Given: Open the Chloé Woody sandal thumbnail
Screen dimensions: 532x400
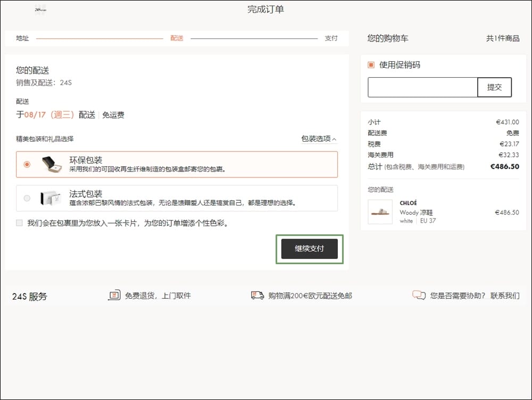Looking at the screenshot, I should coord(380,212).
